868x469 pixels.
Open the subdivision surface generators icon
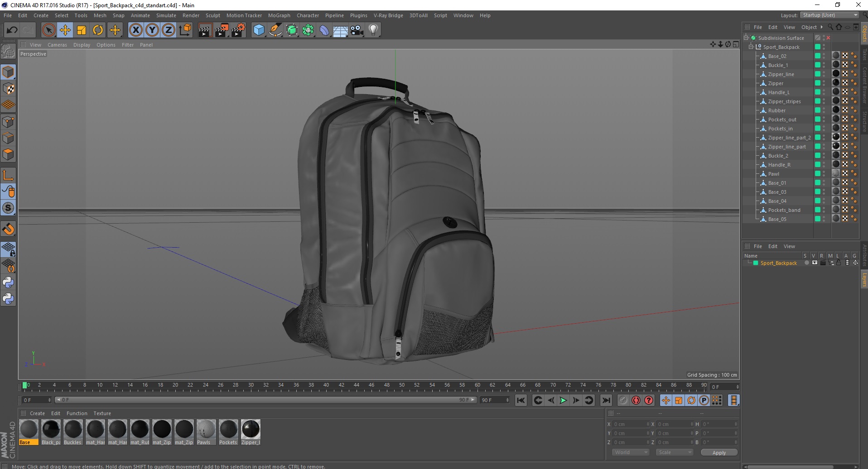(292, 30)
